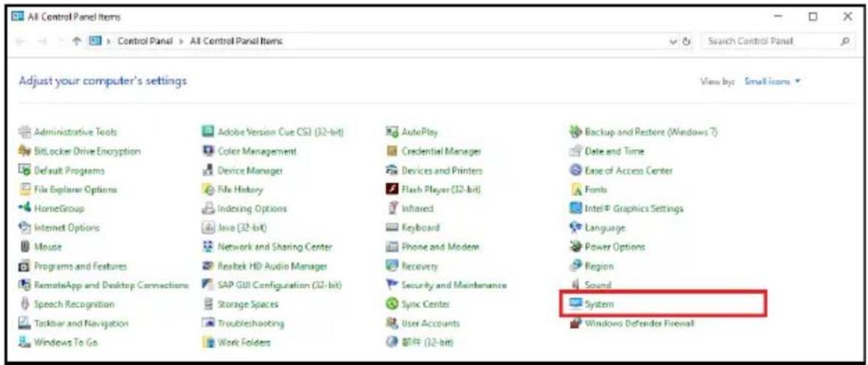868x365 pixels.
Task: Open the Color Management icon
Action: pos(207,151)
